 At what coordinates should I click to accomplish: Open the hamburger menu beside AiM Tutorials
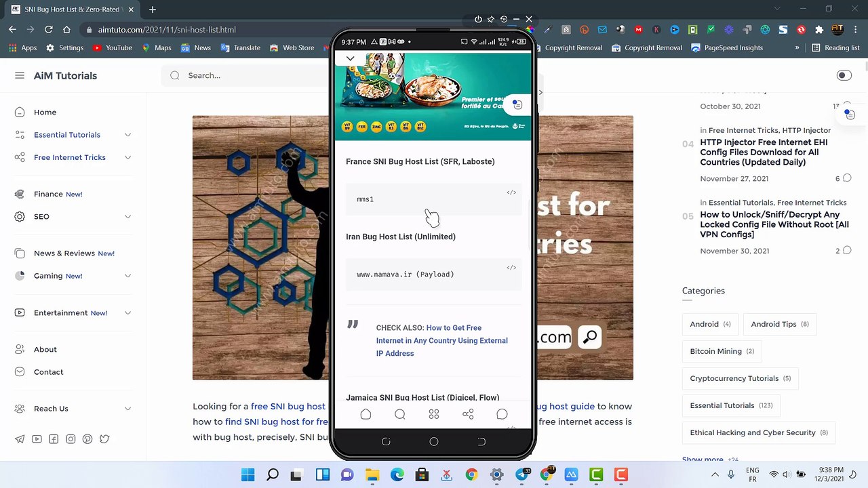(x=20, y=75)
